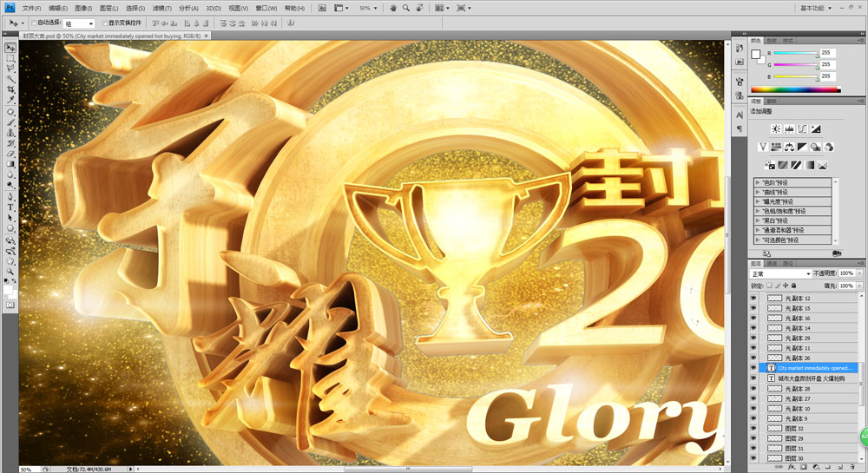The image size is (868, 473).
Task: Select the Eraser tool in toolbox
Action: pyautogui.click(x=10, y=154)
